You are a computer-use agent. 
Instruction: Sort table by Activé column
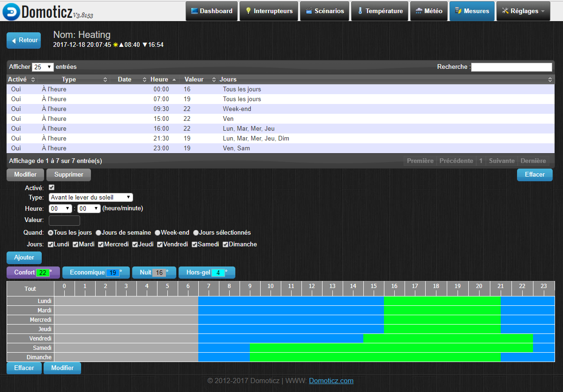[x=22, y=80]
